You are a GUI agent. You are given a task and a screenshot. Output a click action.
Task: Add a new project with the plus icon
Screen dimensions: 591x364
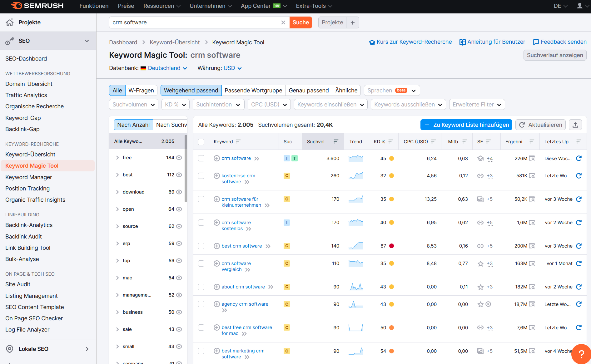[x=353, y=22]
